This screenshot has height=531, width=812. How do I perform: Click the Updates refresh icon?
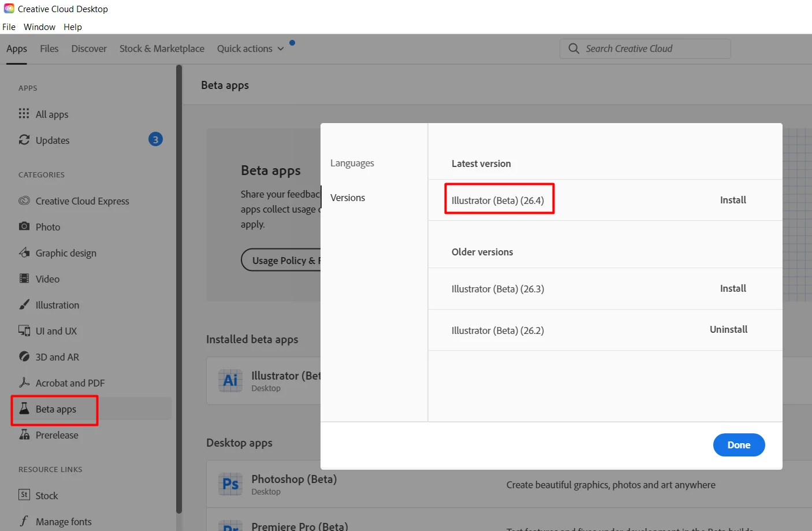(x=24, y=139)
